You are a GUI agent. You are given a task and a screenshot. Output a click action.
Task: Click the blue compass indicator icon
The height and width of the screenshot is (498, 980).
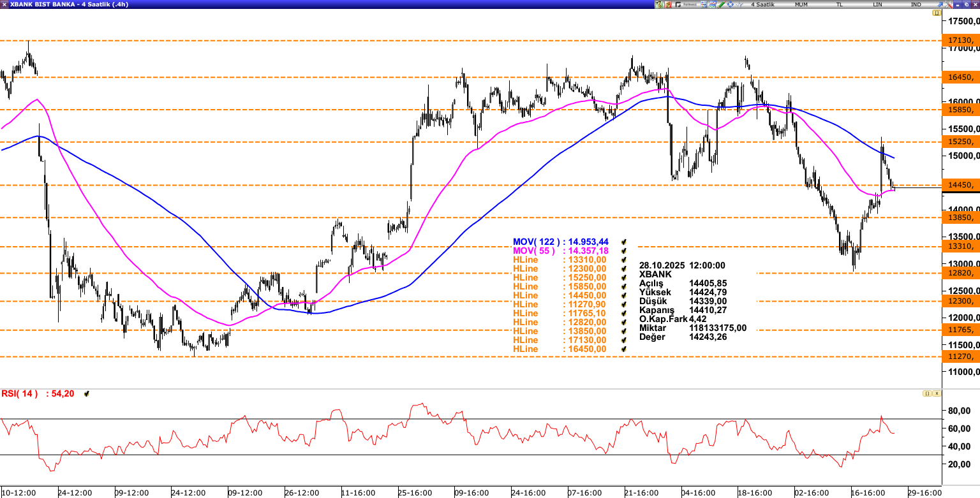pyautogui.click(x=729, y=4)
